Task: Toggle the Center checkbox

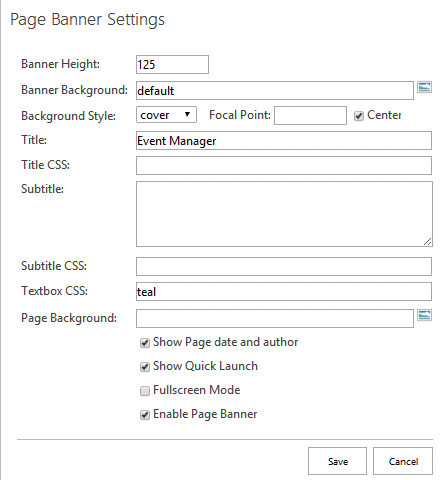Action: [x=359, y=116]
